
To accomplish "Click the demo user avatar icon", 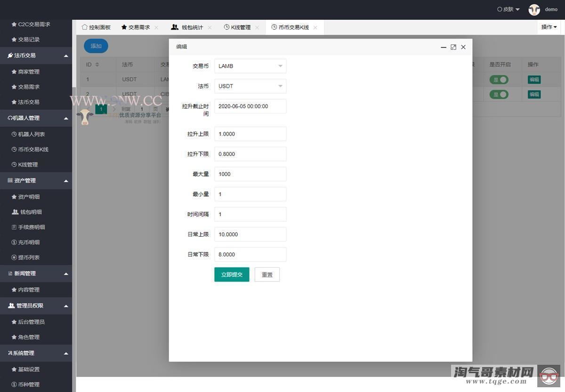I will (x=534, y=9).
